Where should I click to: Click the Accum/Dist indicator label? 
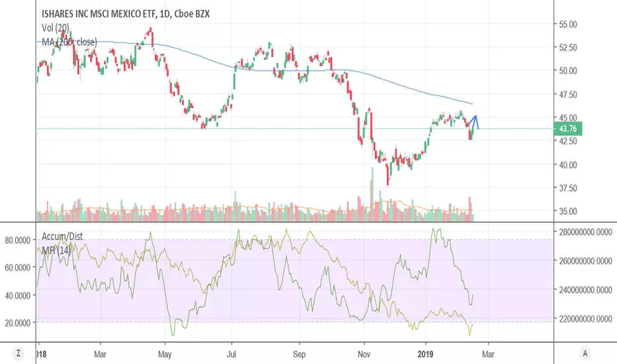[x=62, y=236]
